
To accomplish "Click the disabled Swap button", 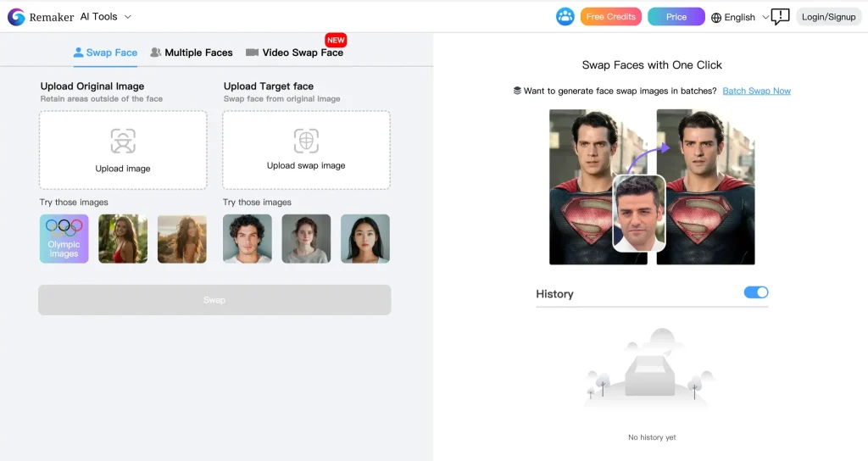I will pos(214,300).
